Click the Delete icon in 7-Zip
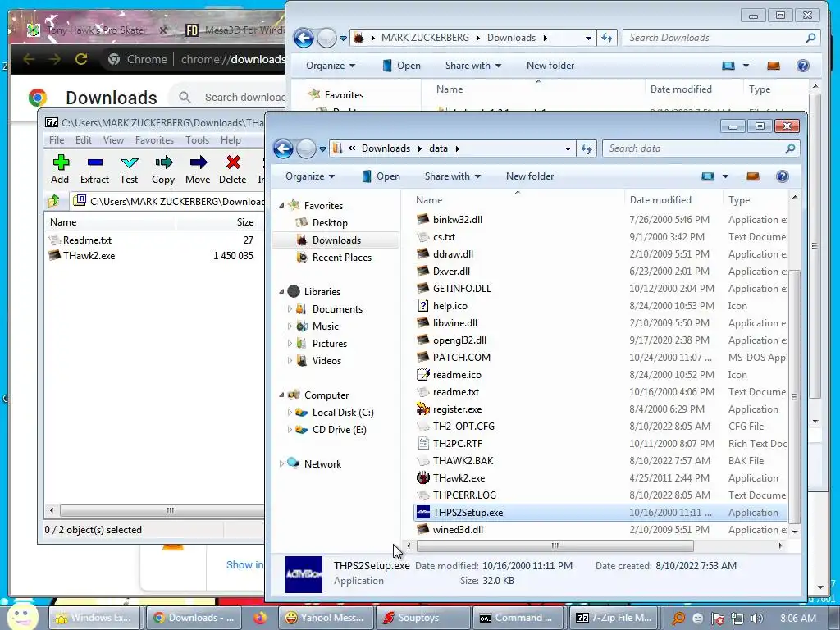840x630 pixels. [x=233, y=162]
